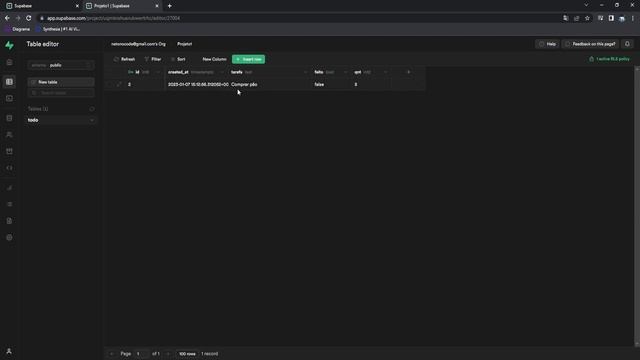Screen dimensions: 640x360
Task: Open the Database sidebar icon
Action: pos(9,118)
